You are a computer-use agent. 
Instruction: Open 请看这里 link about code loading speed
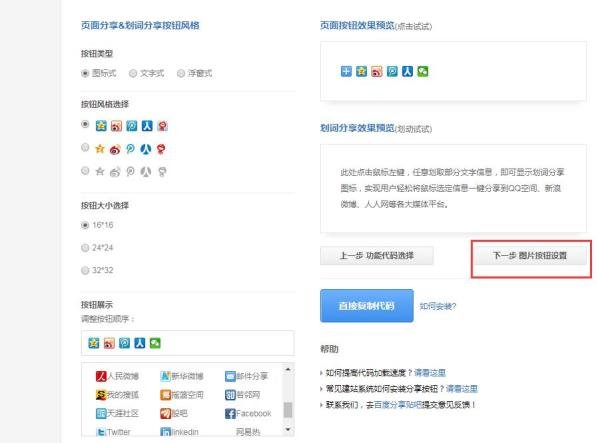click(x=430, y=373)
